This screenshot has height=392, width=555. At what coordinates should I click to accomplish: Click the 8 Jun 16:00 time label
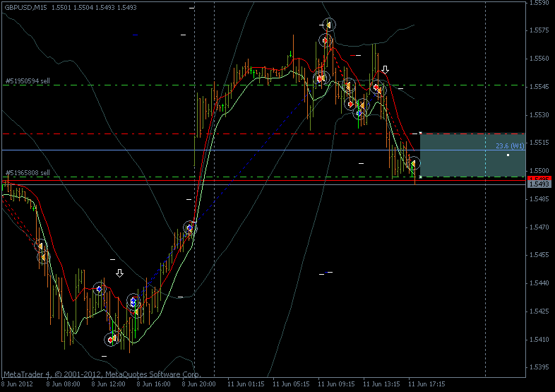(154, 384)
